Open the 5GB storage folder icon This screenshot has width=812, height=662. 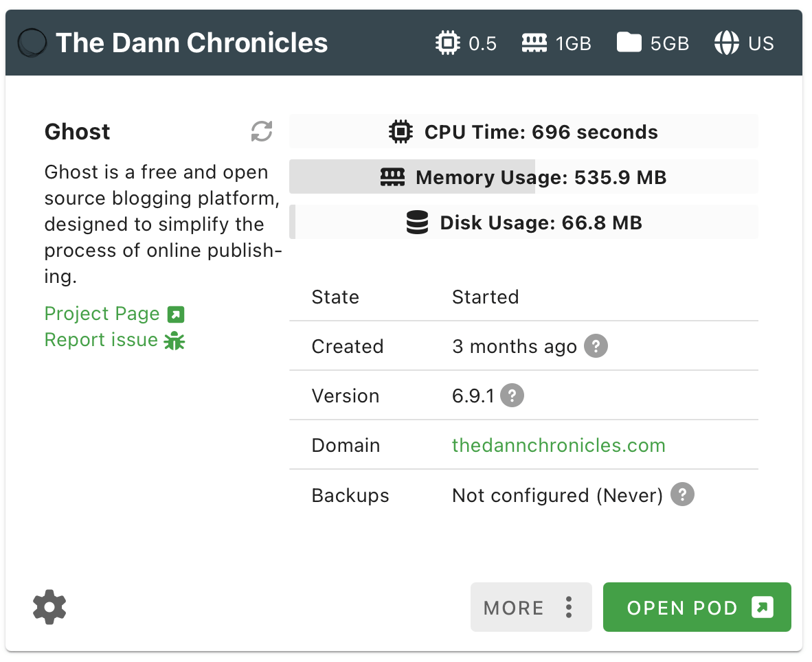coord(629,43)
